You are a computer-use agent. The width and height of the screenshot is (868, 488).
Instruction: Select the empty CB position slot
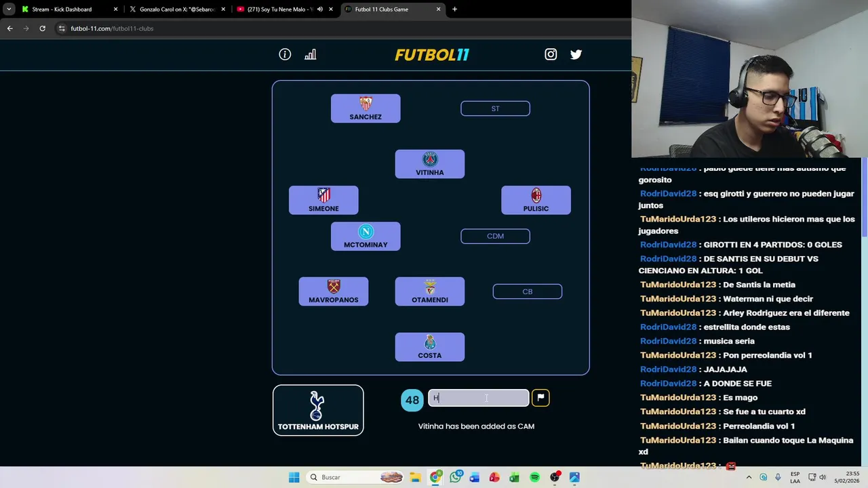(x=527, y=291)
